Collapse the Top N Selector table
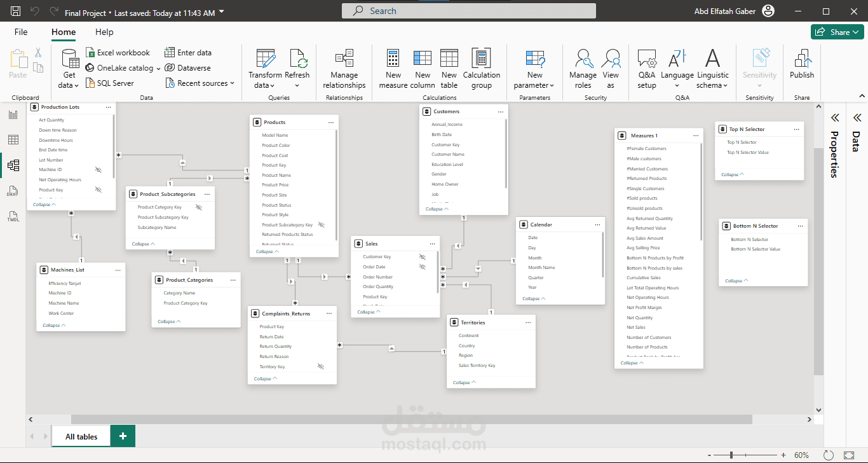Screen dimensions: 868x463 point(733,175)
